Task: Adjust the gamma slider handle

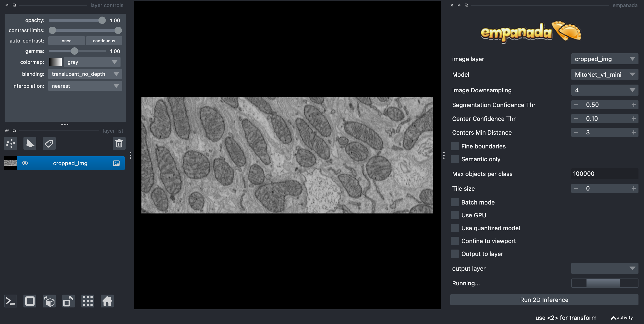Action: [x=74, y=51]
